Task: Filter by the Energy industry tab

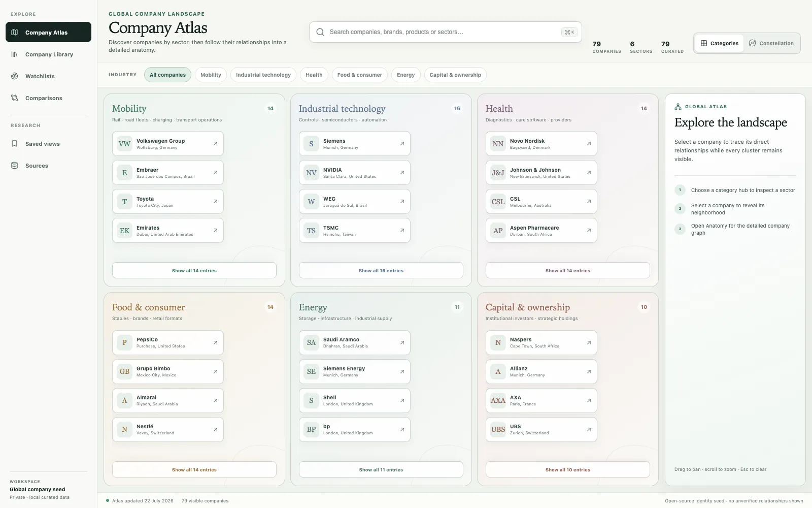Action: coord(406,75)
